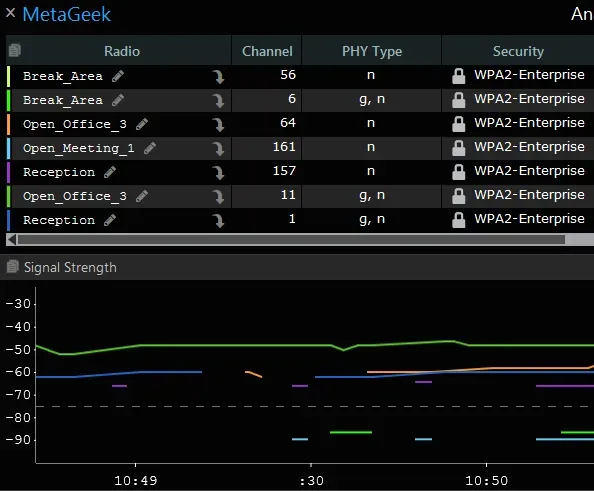This screenshot has height=491, width=594.
Task: Click the lock icon in the channel 157 row
Action: 458,172
